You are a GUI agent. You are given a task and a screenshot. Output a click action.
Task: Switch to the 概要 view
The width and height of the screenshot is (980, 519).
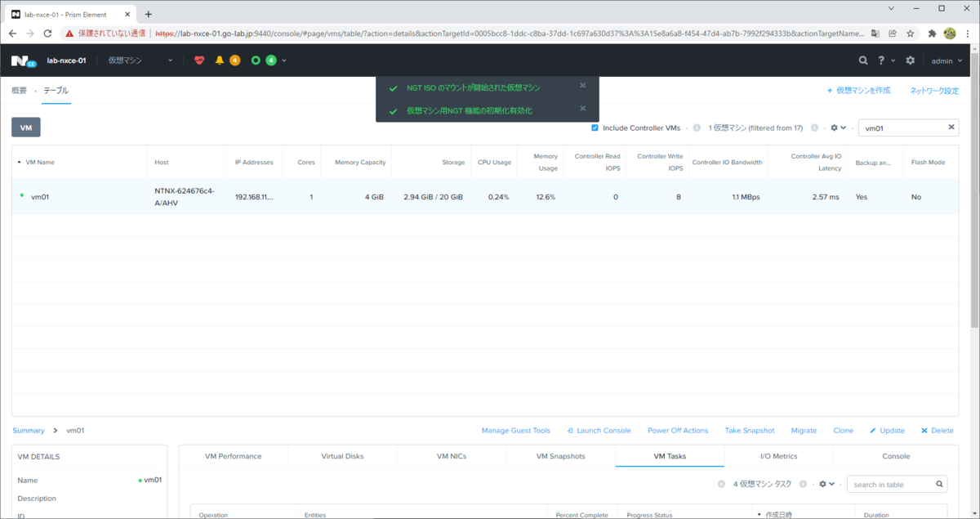20,91
